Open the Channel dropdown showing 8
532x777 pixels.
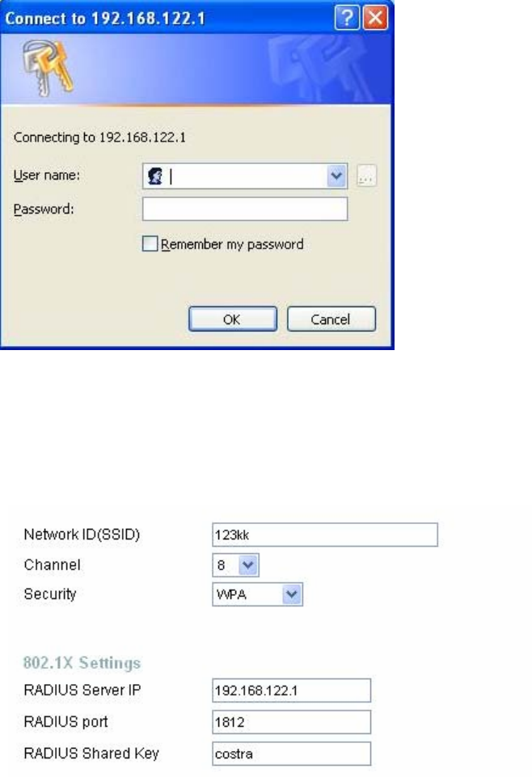point(236,565)
